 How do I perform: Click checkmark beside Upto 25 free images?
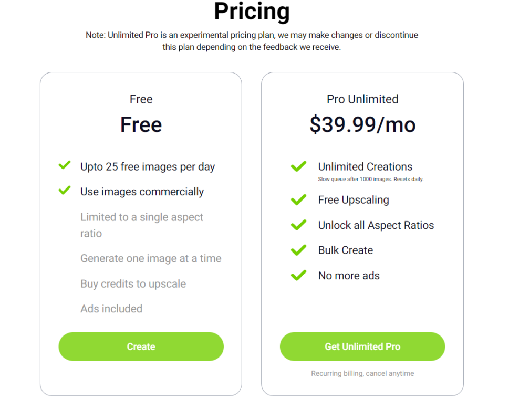[65, 166]
